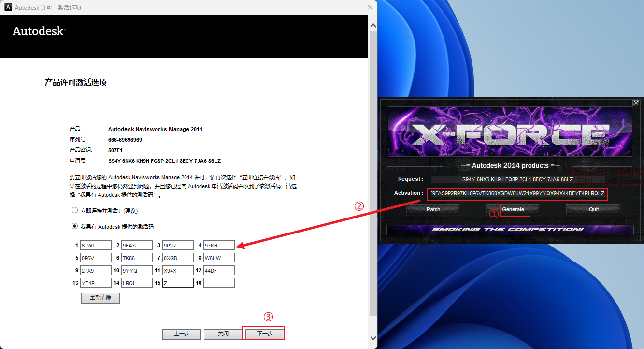
Task: Select activation code field 6 with TK86
Action: 137,258
